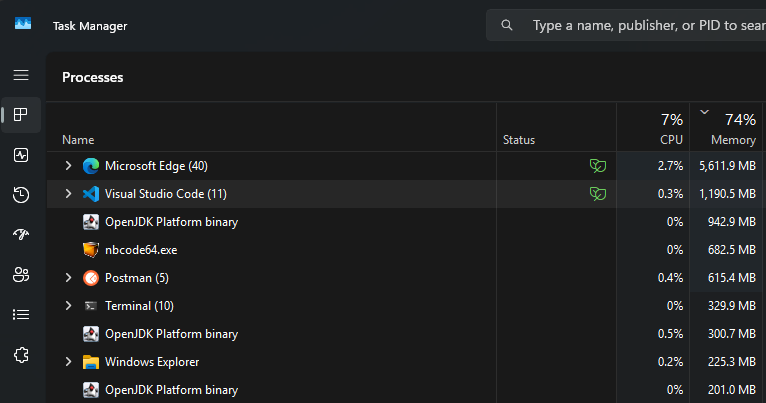Screen dimensions: 766x403
Task: Click the Processes page heading
Action: (93, 77)
